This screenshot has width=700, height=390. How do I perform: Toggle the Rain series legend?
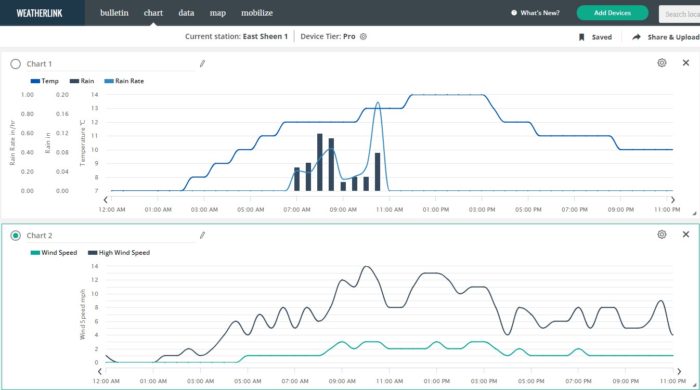point(82,81)
